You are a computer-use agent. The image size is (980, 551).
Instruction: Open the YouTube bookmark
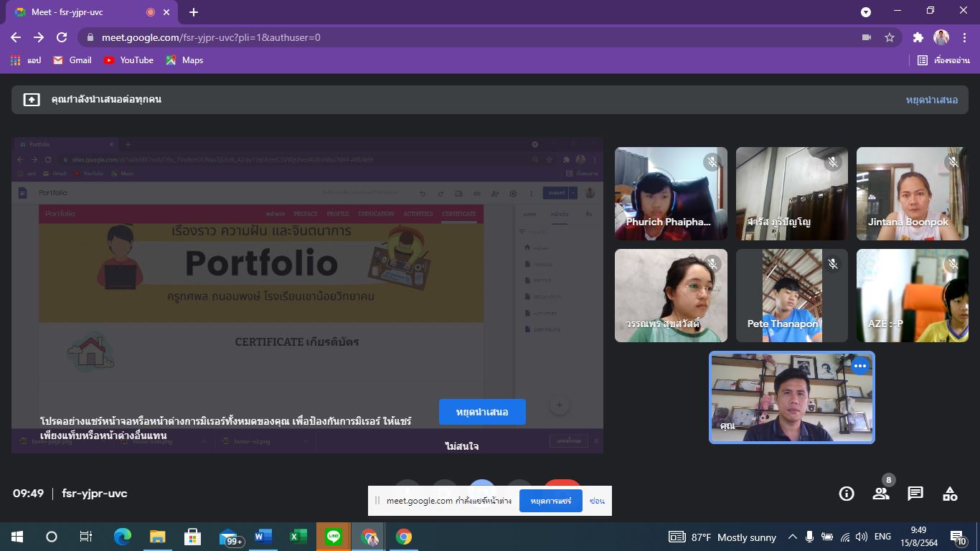pos(128,60)
